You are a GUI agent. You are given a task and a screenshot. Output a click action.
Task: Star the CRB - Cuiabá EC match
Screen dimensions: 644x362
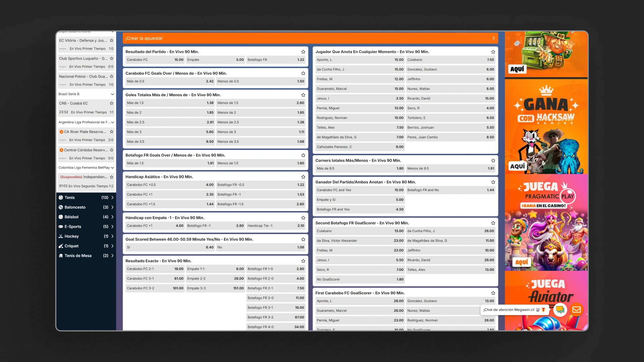point(112,103)
